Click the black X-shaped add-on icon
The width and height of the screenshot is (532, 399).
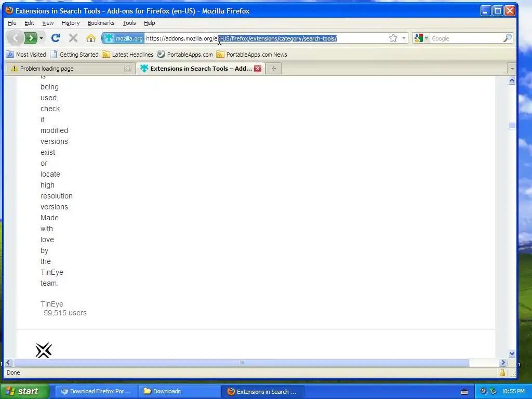(x=44, y=351)
